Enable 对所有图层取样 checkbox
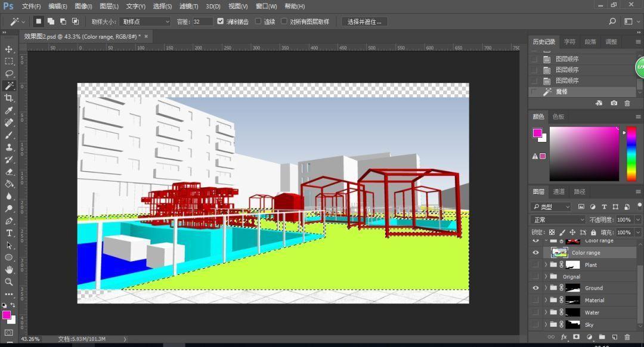This screenshot has width=644, height=347. (x=284, y=21)
